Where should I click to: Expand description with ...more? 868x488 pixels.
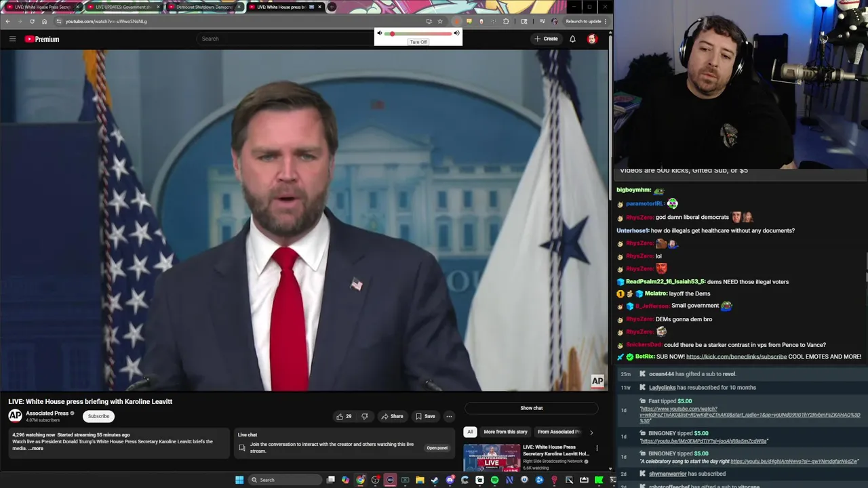[35, 449]
